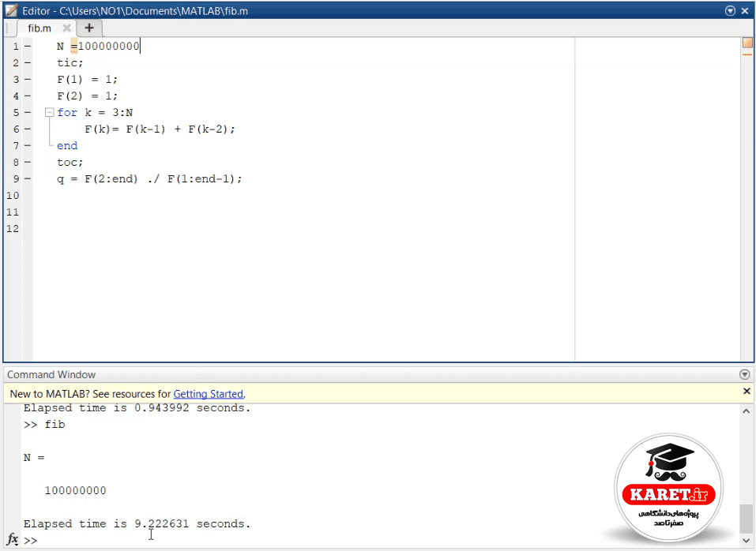Click the 'tic;' statement

coord(70,62)
